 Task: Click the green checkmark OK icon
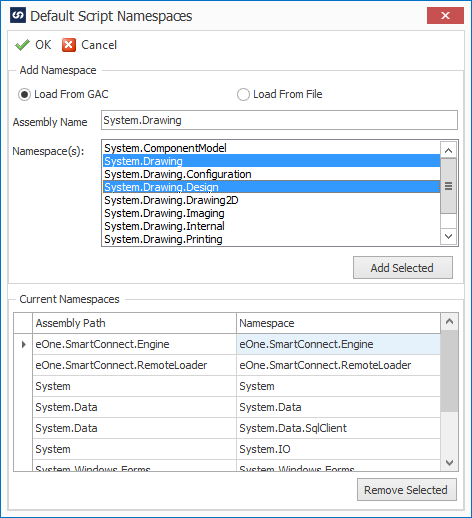coord(22,45)
